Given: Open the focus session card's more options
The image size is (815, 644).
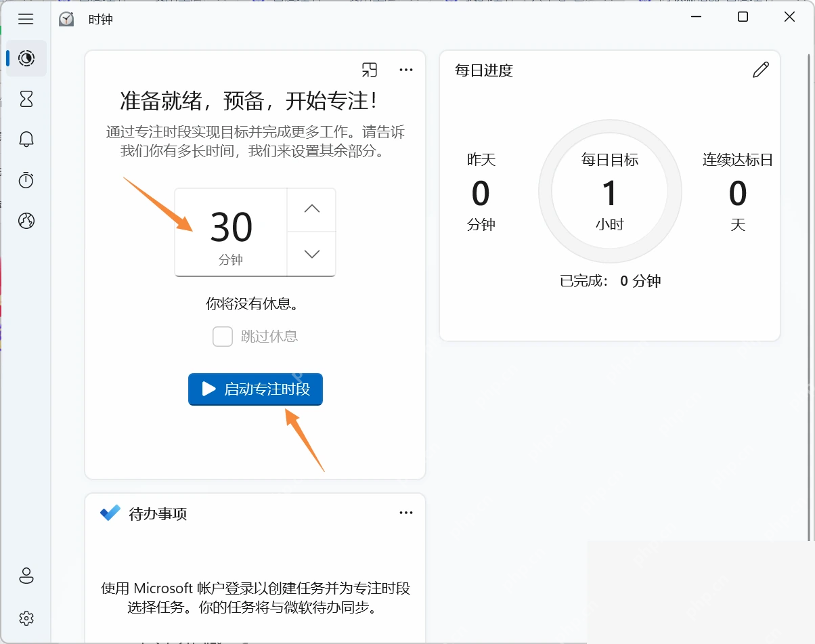Looking at the screenshot, I should coord(405,69).
